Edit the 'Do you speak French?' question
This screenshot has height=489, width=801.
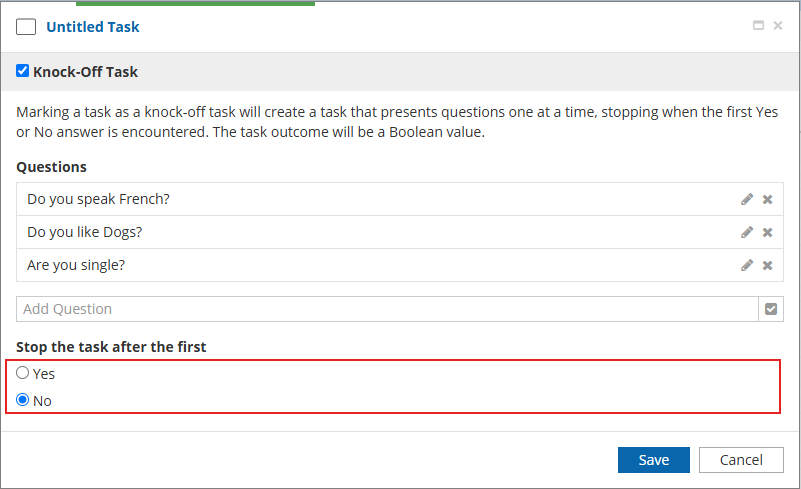point(747,199)
